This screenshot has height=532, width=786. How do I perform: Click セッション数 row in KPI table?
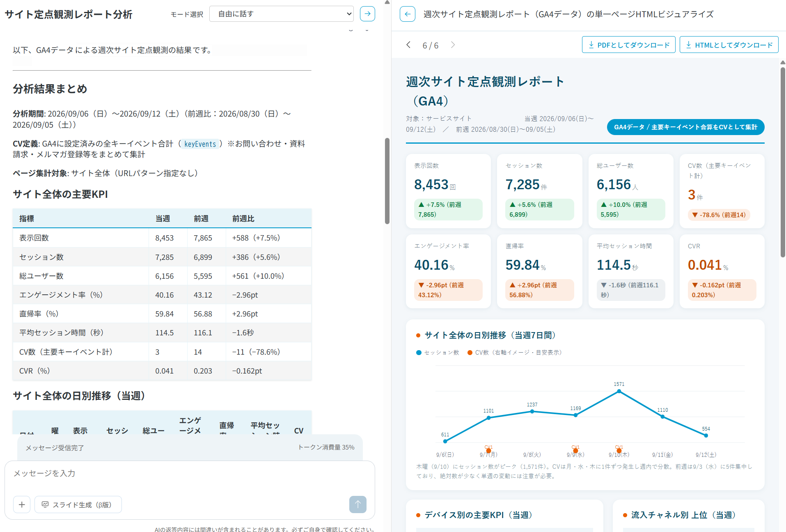coord(162,257)
